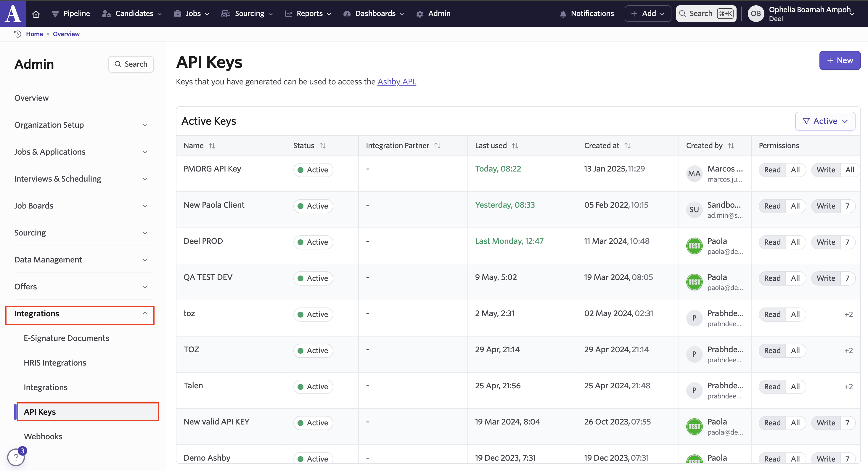This screenshot has height=471, width=868.
Task: Click the Reports chart icon
Action: [x=288, y=14]
